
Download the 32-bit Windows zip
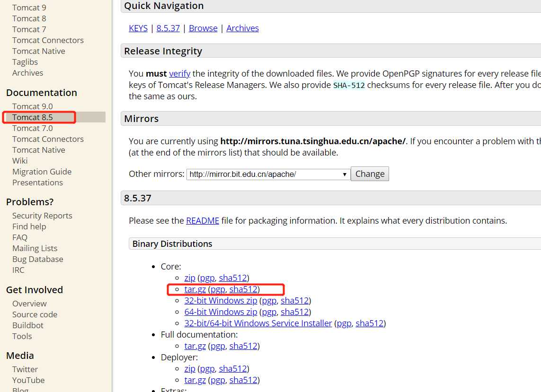point(221,301)
